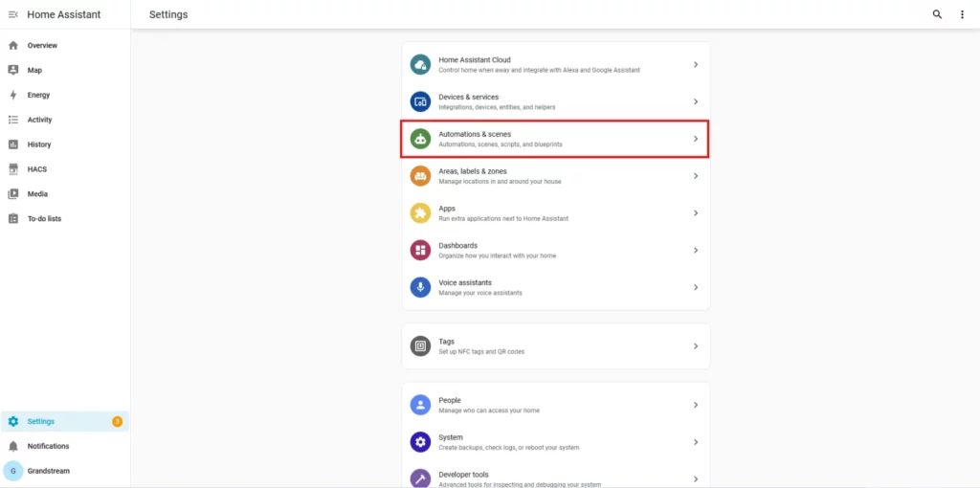Expand System row via chevron
The image size is (980, 488).
[x=696, y=442]
